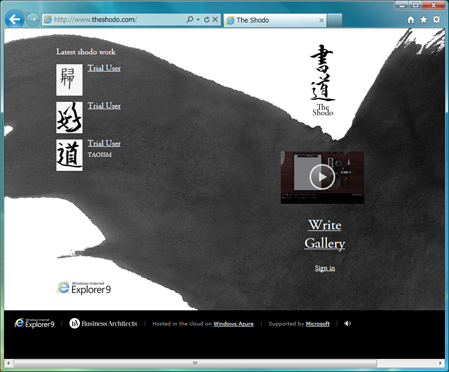Toggle the sound speaker icon

point(347,323)
